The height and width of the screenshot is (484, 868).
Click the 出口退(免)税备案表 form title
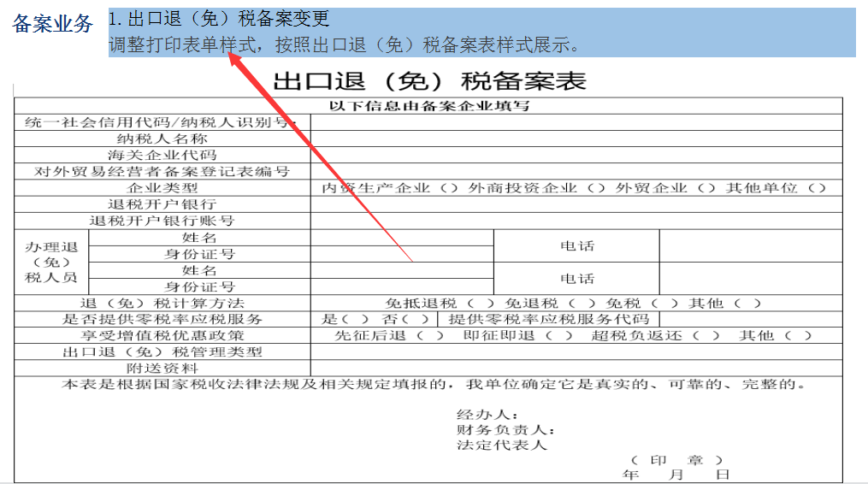(x=429, y=81)
